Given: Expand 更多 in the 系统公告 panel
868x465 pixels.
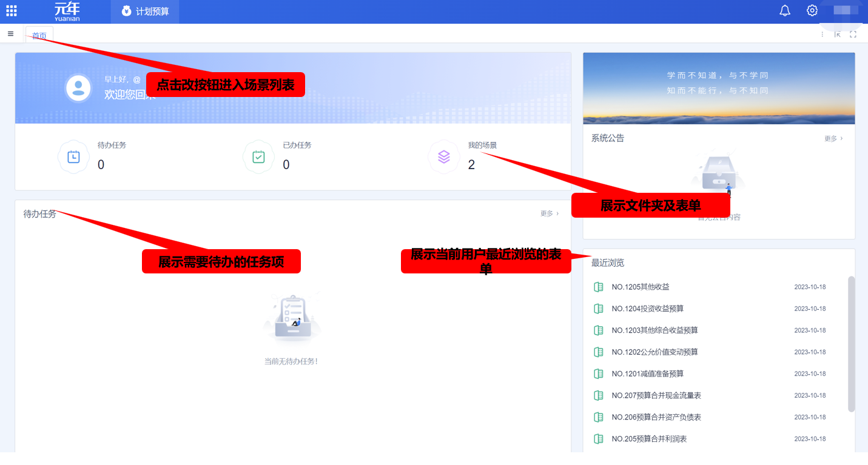Looking at the screenshot, I should coord(833,139).
